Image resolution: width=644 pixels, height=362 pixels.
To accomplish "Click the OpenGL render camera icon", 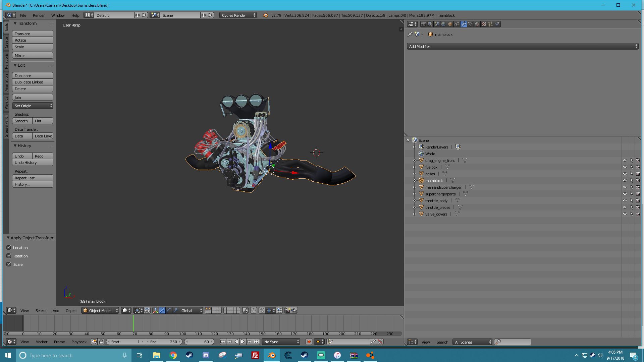I will click(287, 310).
